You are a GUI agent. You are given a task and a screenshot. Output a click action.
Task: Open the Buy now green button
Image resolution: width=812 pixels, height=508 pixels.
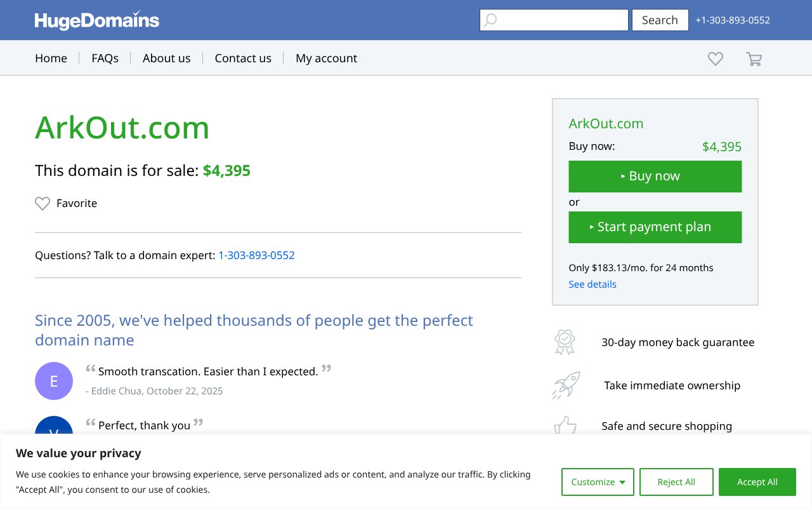point(655,176)
